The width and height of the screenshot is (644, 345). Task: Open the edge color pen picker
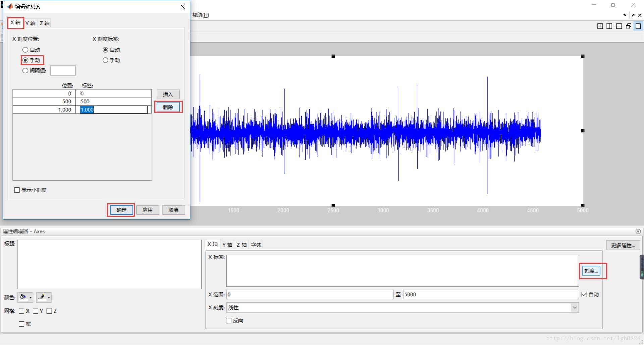(x=44, y=297)
